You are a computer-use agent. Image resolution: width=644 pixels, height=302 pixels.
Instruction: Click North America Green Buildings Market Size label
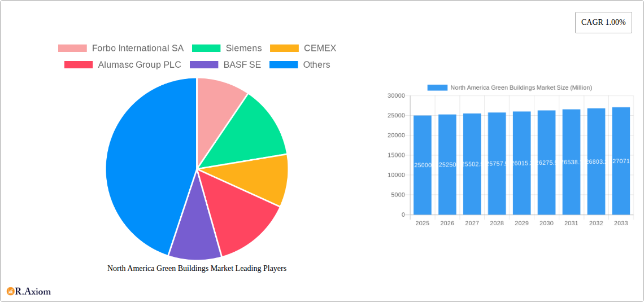(x=521, y=87)
